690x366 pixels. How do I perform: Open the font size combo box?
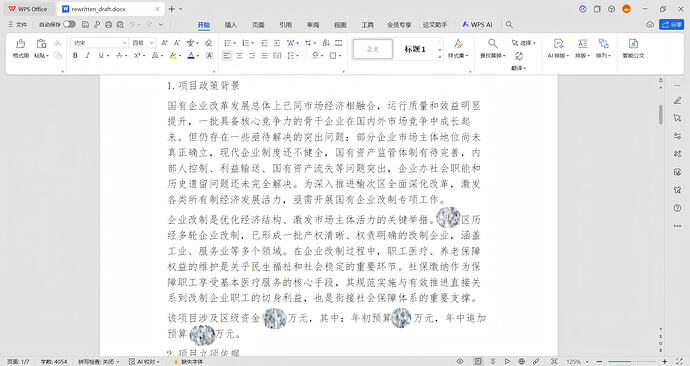point(143,43)
